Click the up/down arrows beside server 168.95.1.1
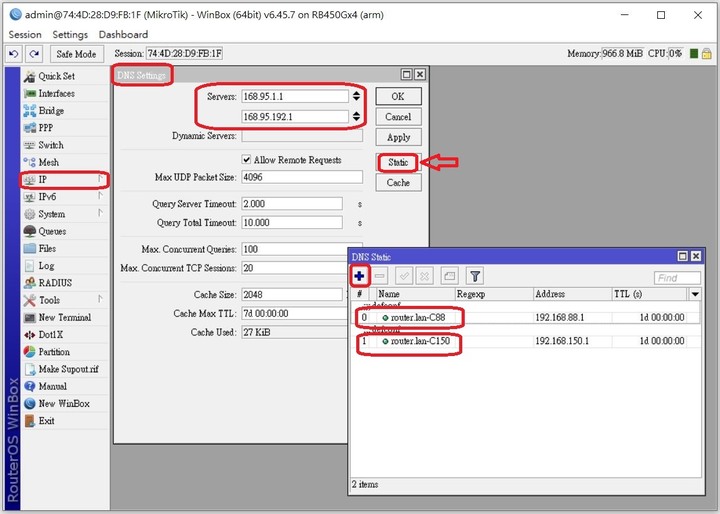Image resolution: width=720 pixels, height=514 pixels. coord(356,96)
